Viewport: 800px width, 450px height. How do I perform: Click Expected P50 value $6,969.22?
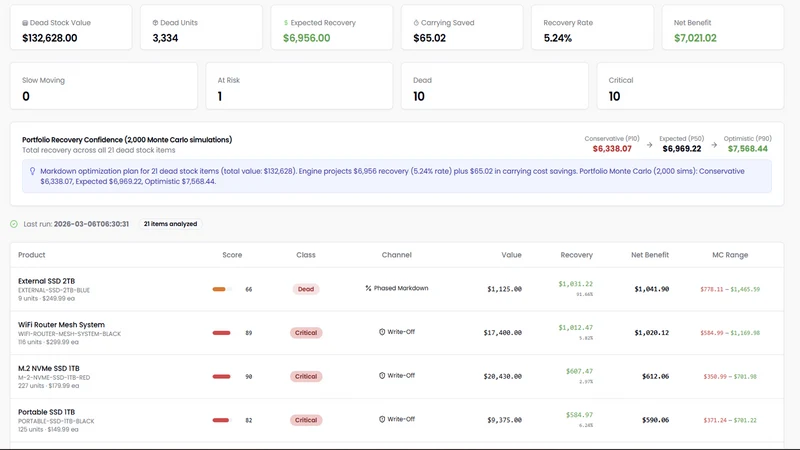point(682,149)
